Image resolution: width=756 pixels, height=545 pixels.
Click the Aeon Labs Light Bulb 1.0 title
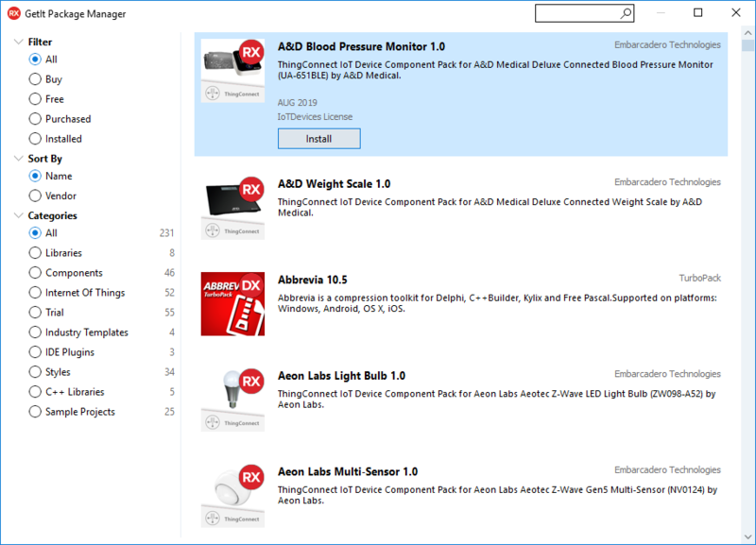(341, 376)
